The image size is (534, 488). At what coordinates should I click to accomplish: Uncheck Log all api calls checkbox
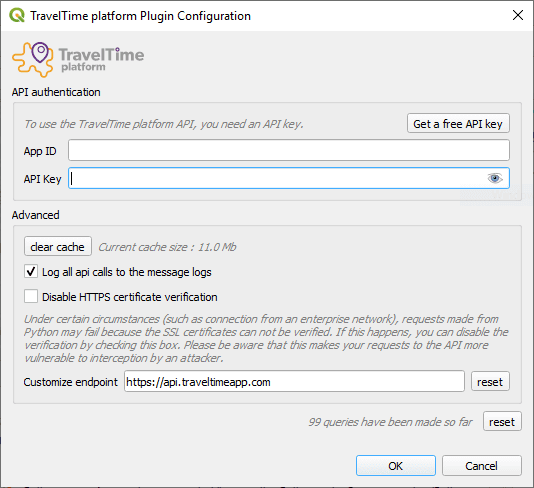(31, 271)
